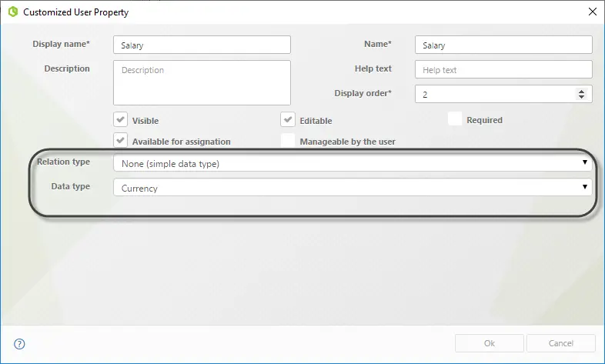Decrease Display order with down arrow
Screen dimensions: 605x364
(x=581, y=97)
